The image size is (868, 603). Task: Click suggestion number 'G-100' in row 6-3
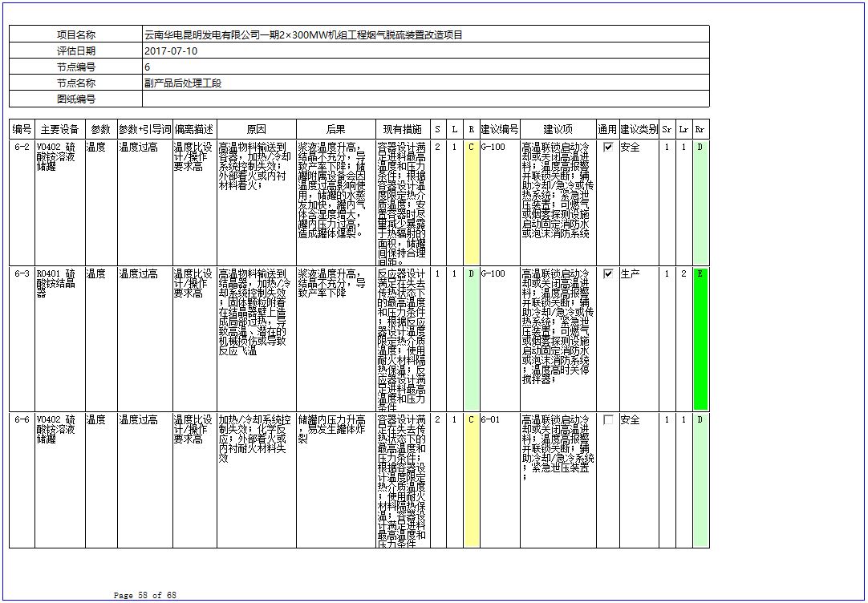click(493, 274)
